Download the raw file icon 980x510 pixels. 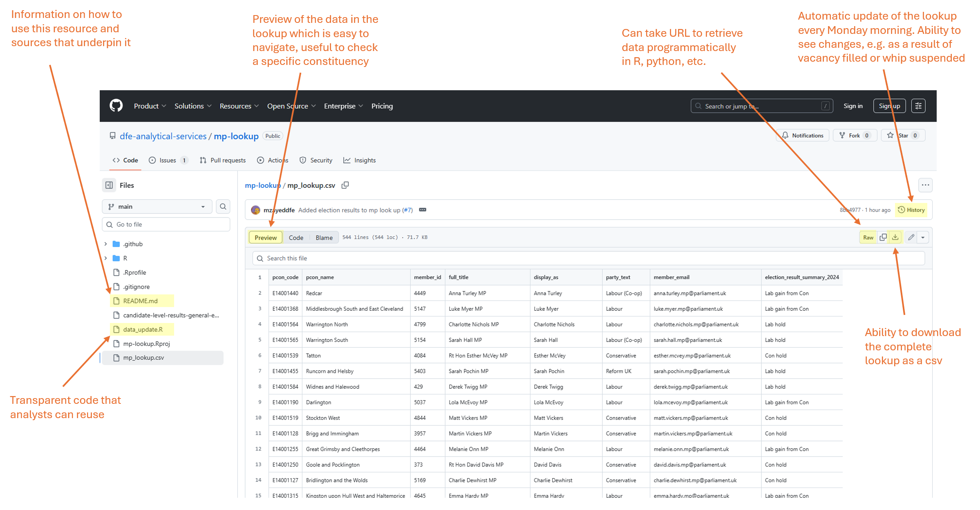895,238
